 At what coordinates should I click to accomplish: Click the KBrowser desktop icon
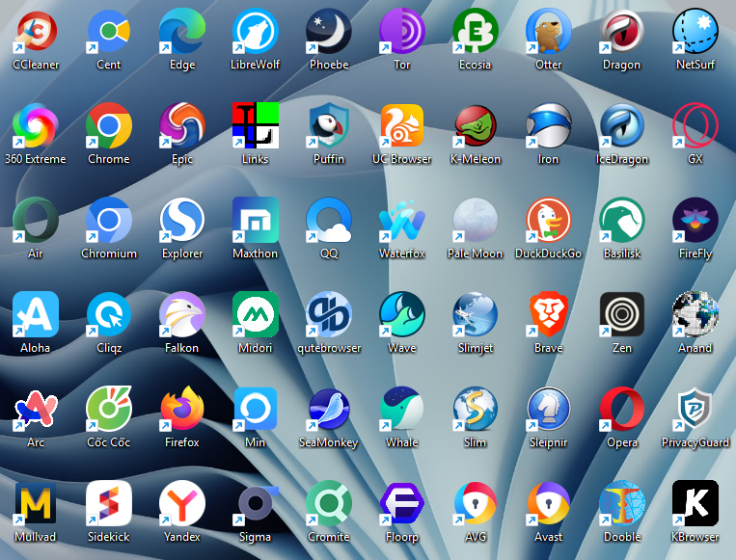pos(695,503)
